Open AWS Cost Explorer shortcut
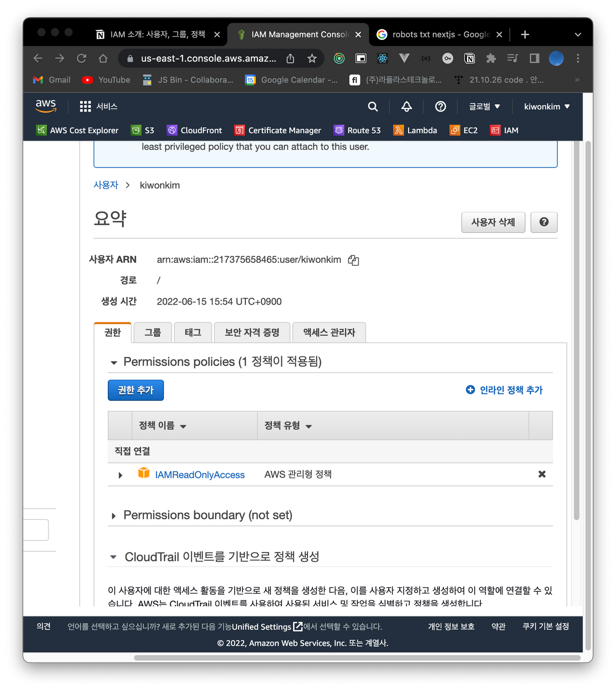616x691 pixels. coord(77,130)
